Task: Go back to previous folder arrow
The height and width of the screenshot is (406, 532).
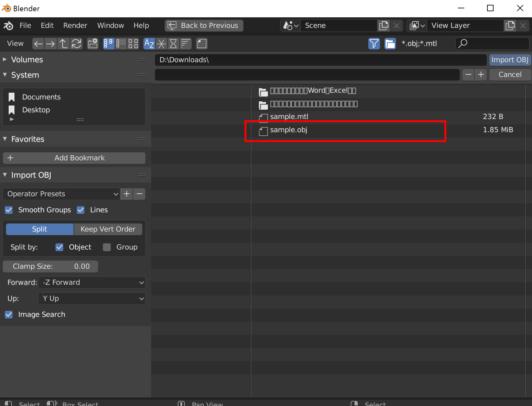Action: [x=38, y=44]
